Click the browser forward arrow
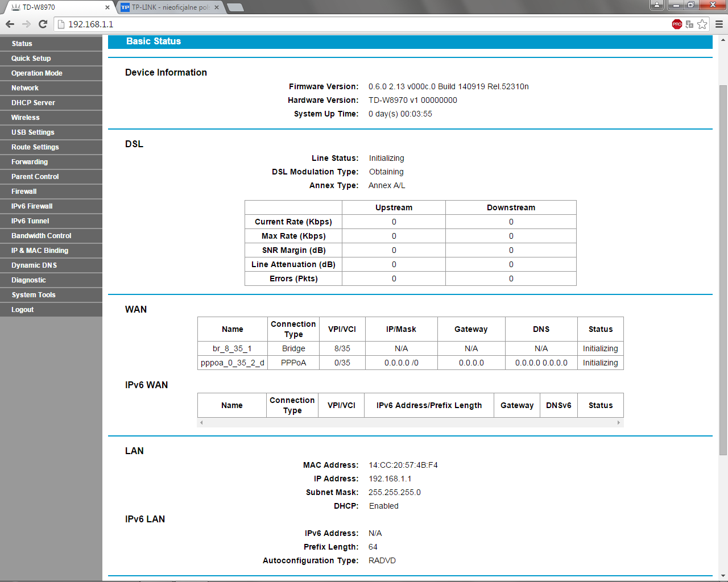The height and width of the screenshot is (582, 728). coord(26,24)
